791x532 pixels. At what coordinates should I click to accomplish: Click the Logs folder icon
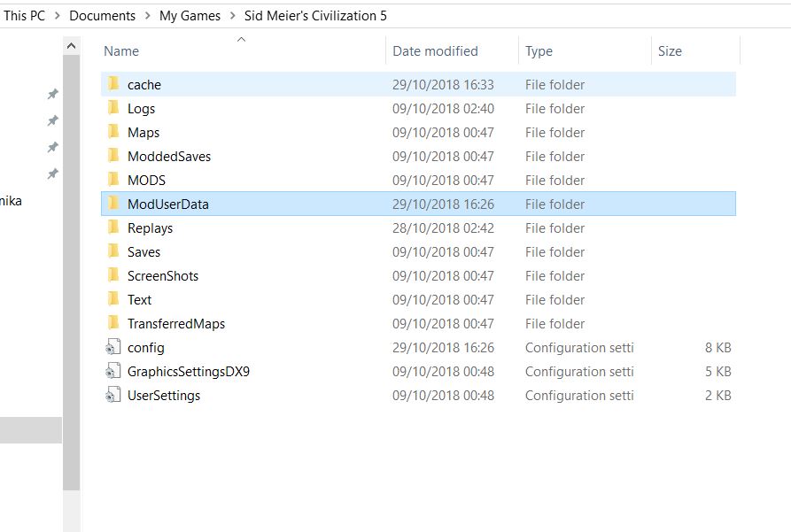click(x=114, y=108)
